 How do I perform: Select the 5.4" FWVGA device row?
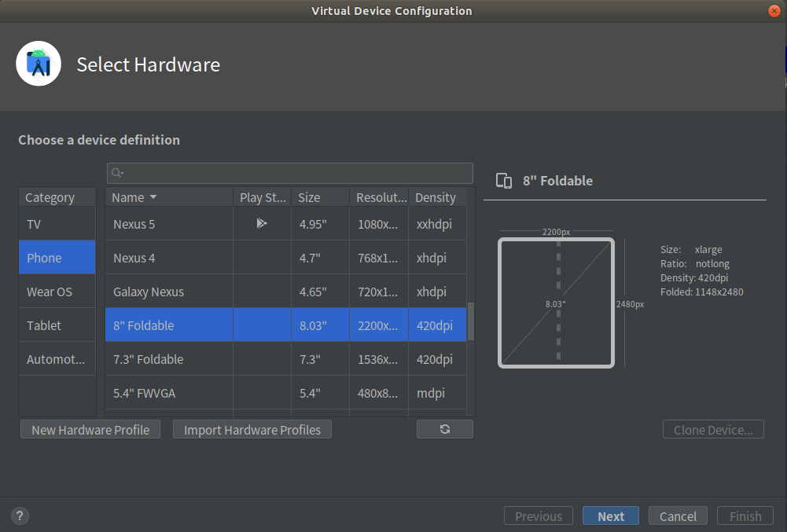(x=285, y=393)
